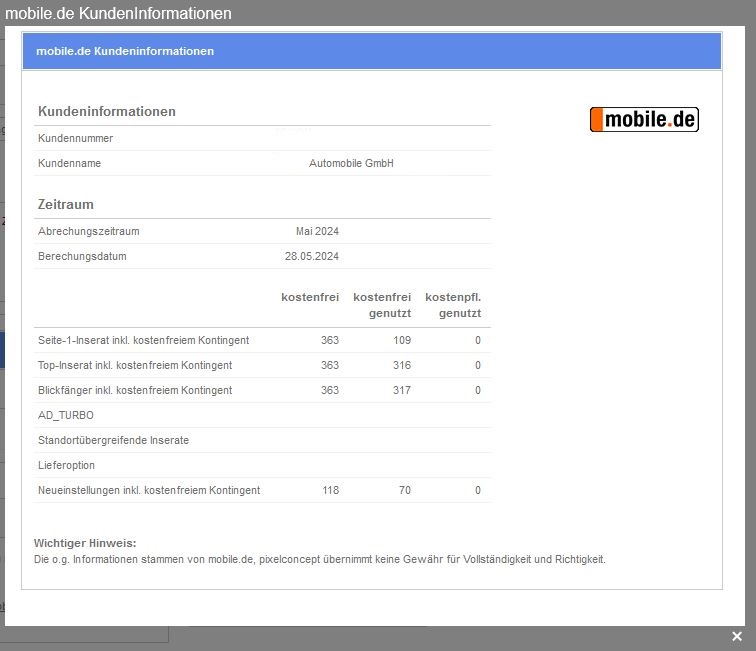756x651 pixels.
Task: Click the 'Seite-1-Inserat inkl. kostenfreiem Kontingent' row label
Action: click(x=144, y=340)
